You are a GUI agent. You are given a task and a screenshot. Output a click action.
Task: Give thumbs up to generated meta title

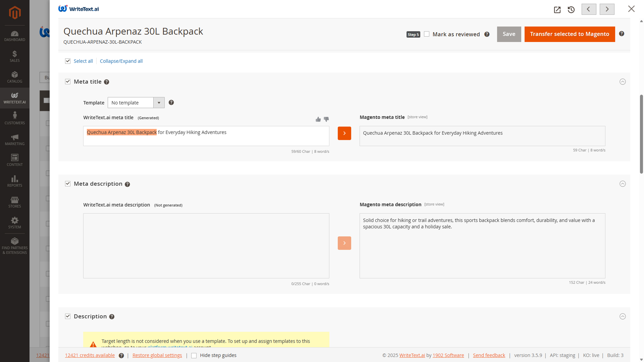318,119
